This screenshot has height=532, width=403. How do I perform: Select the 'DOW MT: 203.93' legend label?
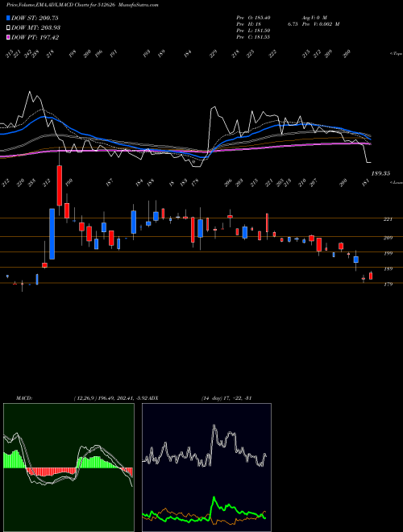tap(36, 28)
